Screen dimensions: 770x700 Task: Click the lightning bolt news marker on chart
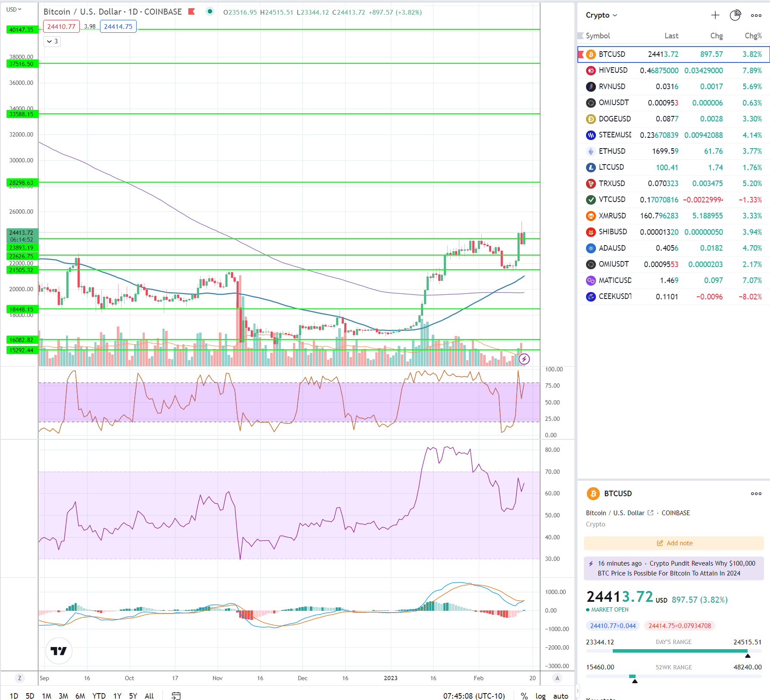(x=524, y=359)
